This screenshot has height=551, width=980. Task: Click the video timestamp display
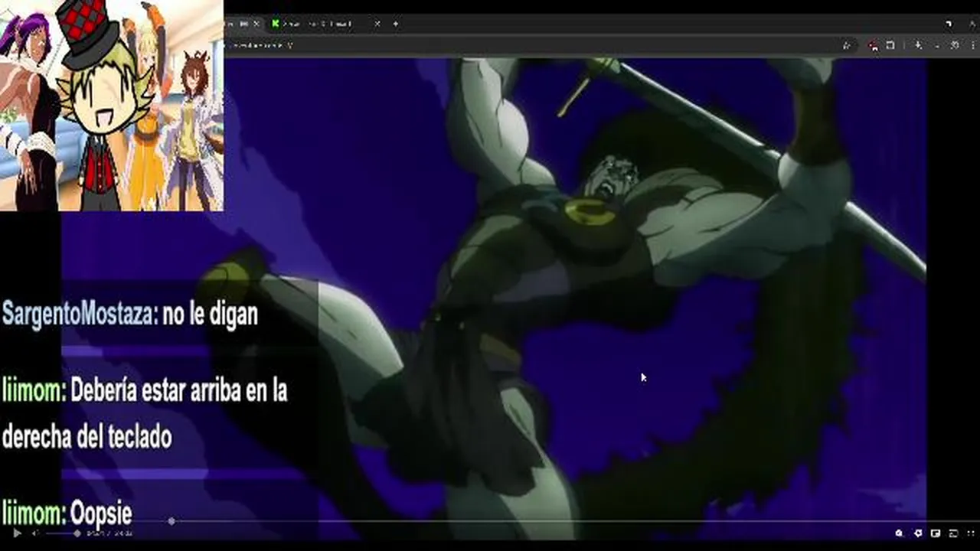click(x=110, y=533)
